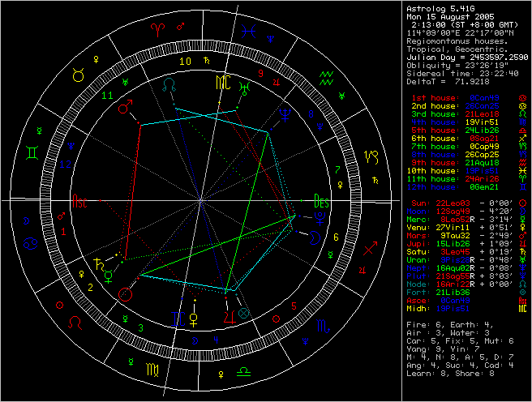Screen dimensions: 532x402
Task: Select the red Sun glyph inside the chart
Action: 125,293
